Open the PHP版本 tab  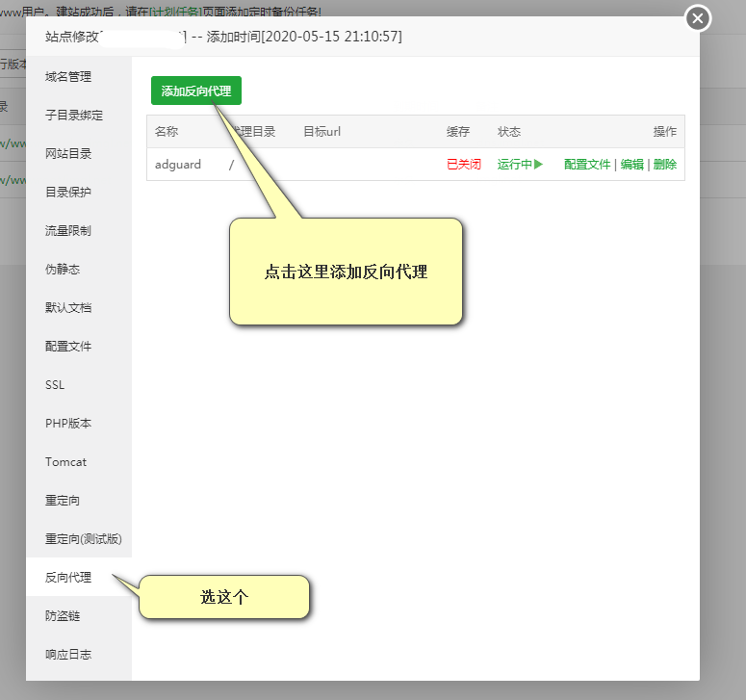tap(68, 424)
